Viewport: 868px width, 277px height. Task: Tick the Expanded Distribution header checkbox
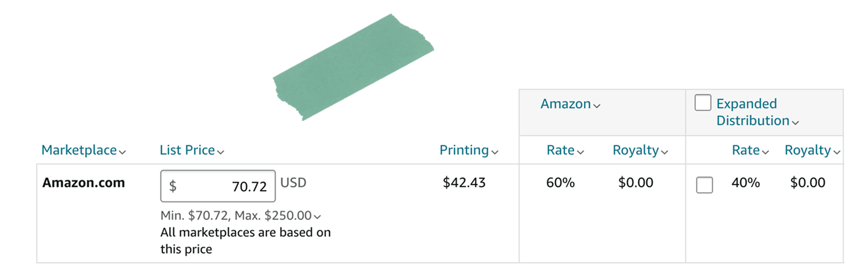(x=702, y=102)
